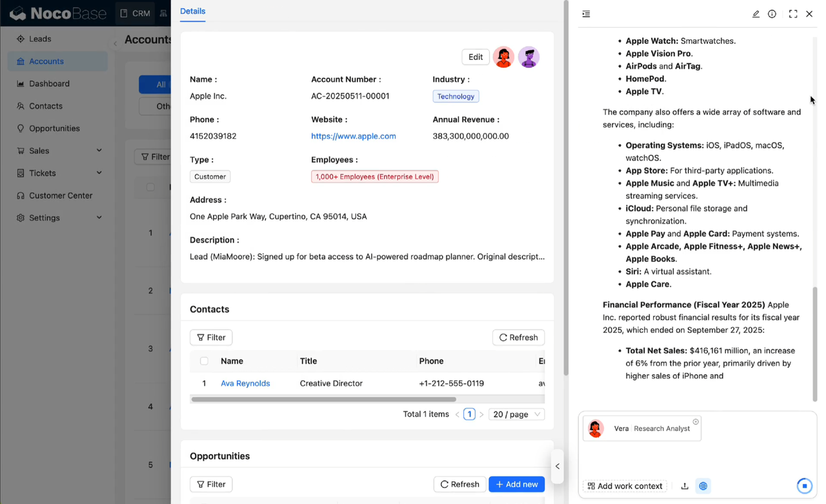This screenshot has height=504, width=826.
Task: Expand the chat conversation list icon
Action: pos(586,14)
